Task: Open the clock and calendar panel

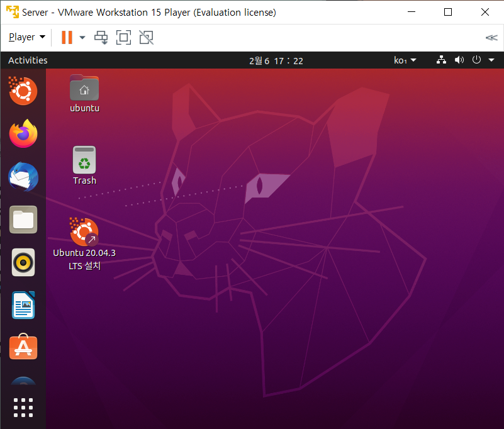Action: point(276,61)
